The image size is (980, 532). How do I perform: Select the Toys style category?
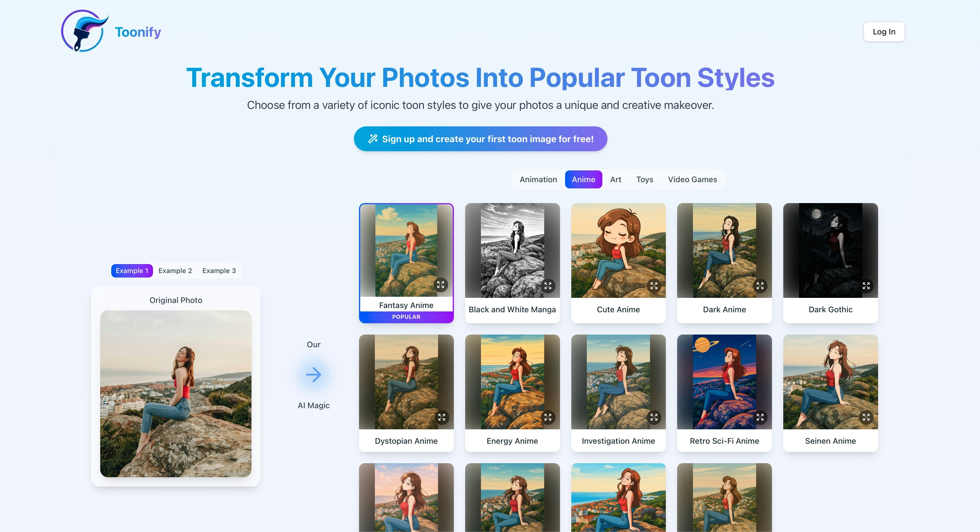pos(644,179)
